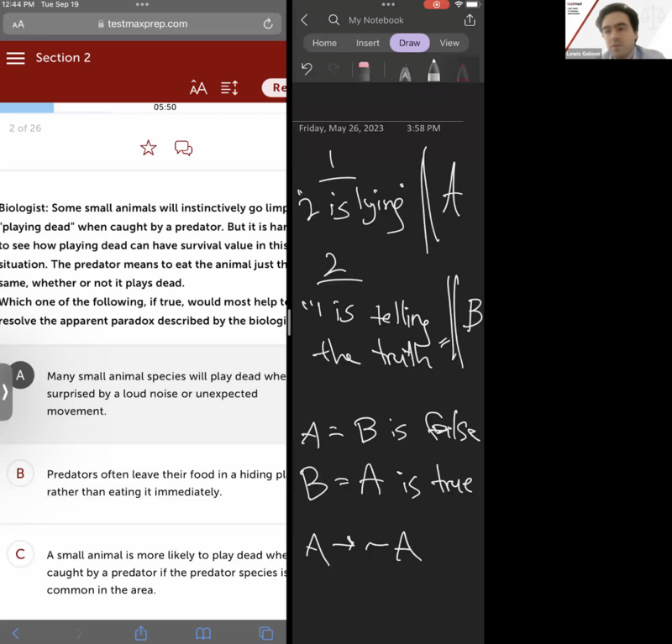Open the Section 2 hamburger menu
This screenshot has height=644, width=672.
[15, 58]
